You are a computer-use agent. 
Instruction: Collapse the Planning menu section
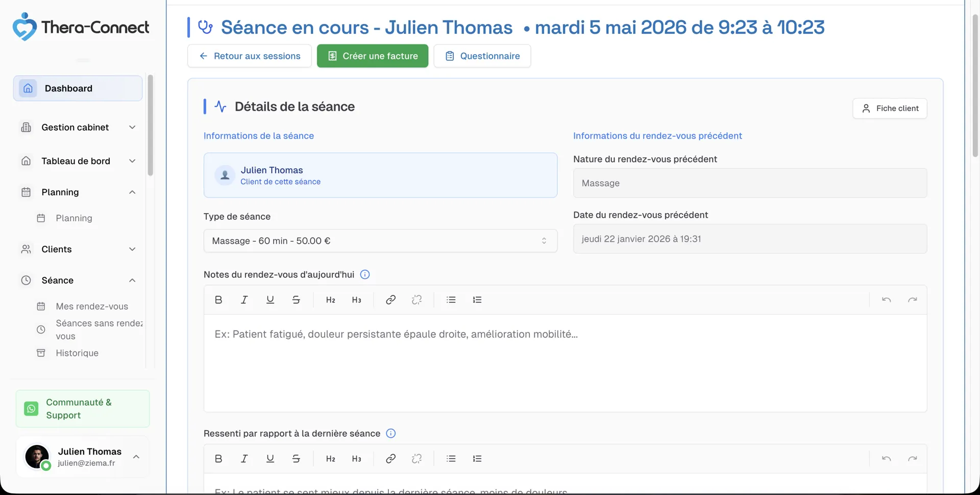pyautogui.click(x=78, y=192)
